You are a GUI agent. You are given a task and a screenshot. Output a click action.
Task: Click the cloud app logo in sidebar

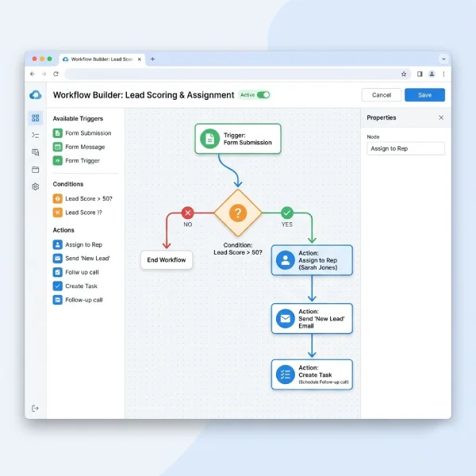pyautogui.click(x=36, y=95)
